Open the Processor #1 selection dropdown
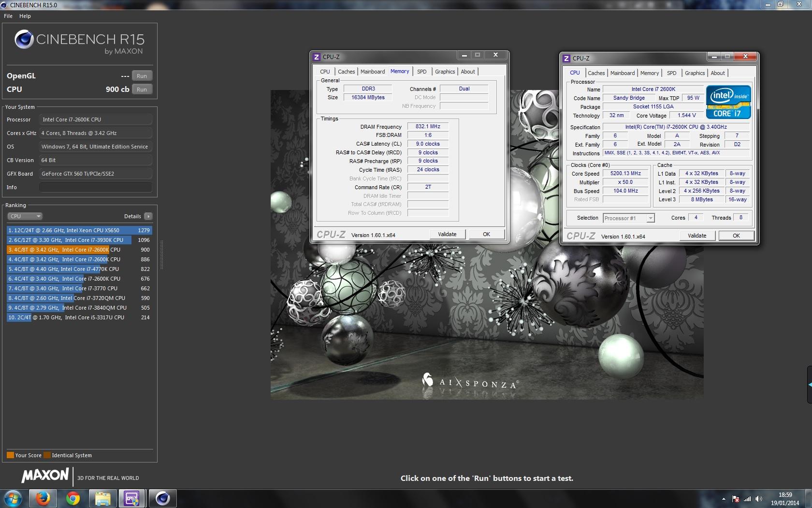 tap(629, 218)
